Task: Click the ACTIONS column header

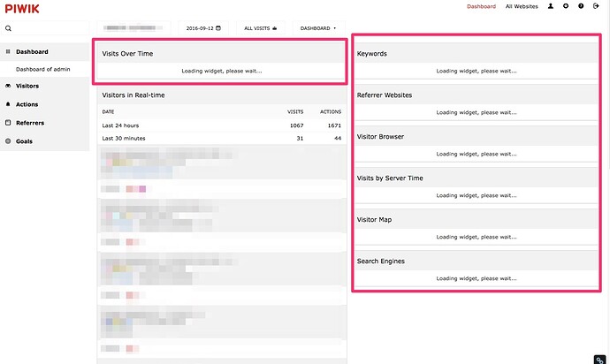Action: coord(331,112)
